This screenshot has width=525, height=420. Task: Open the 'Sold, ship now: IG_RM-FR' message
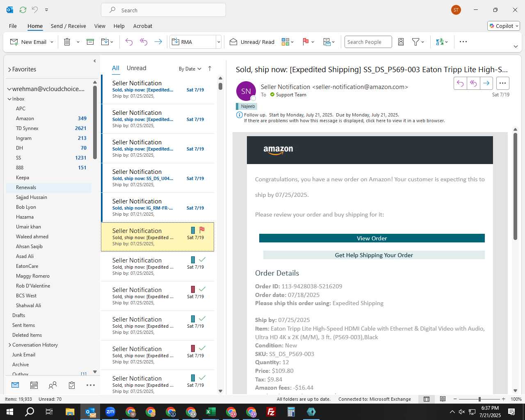[x=157, y=208]
